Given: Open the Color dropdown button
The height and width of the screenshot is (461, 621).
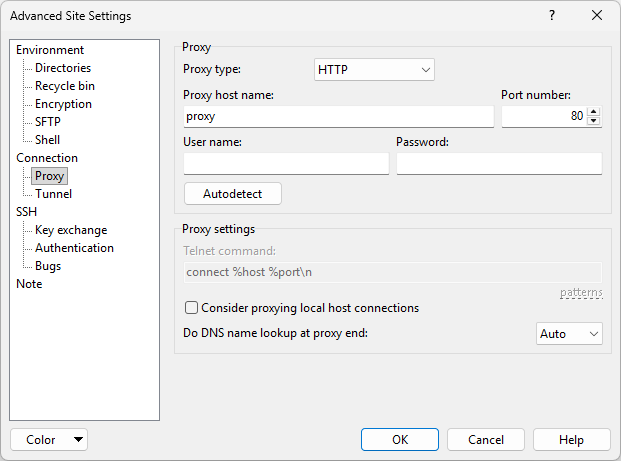Looking at the screenshot, I should [49, 440].
